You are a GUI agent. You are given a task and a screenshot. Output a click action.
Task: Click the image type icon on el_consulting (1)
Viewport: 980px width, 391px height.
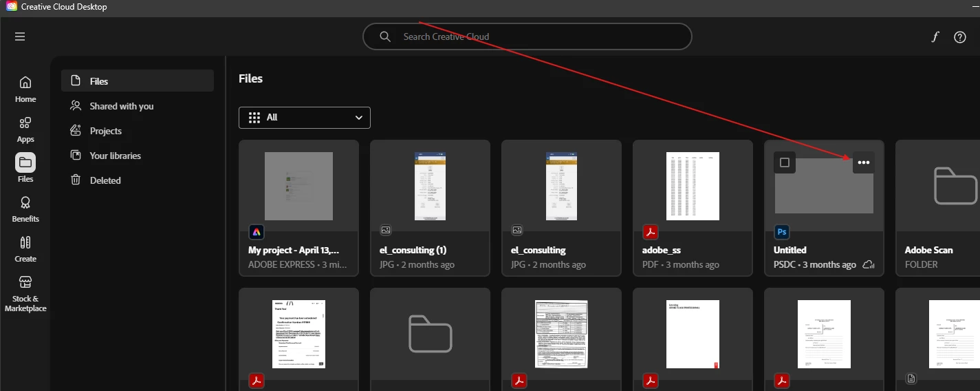click(x=386, y=230)
